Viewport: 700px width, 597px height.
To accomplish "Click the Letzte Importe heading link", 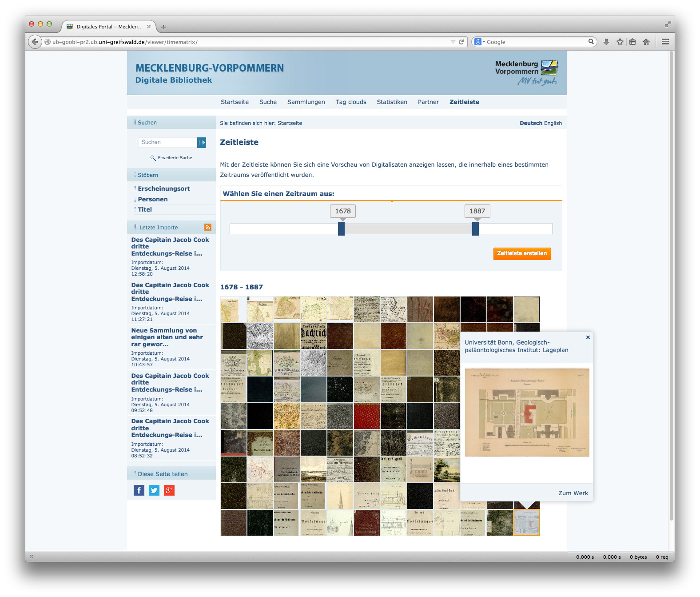I will [159, 227].
